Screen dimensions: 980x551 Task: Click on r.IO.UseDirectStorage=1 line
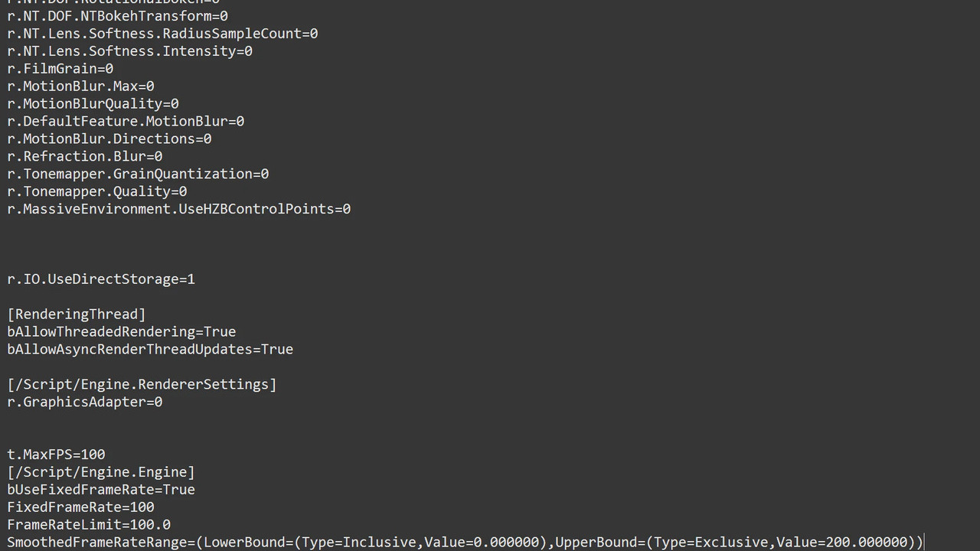(x=101, y=280)
